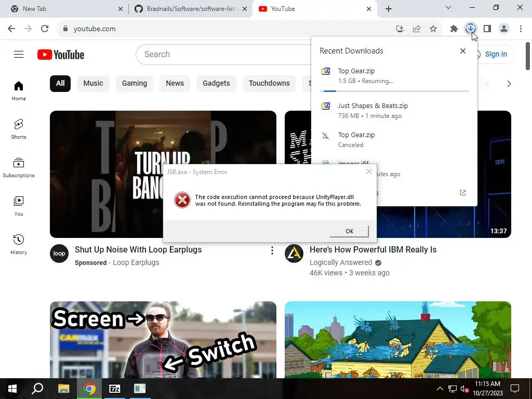
Task: Open the cartoon house video thumbnail
Action: tap(397, 340)
